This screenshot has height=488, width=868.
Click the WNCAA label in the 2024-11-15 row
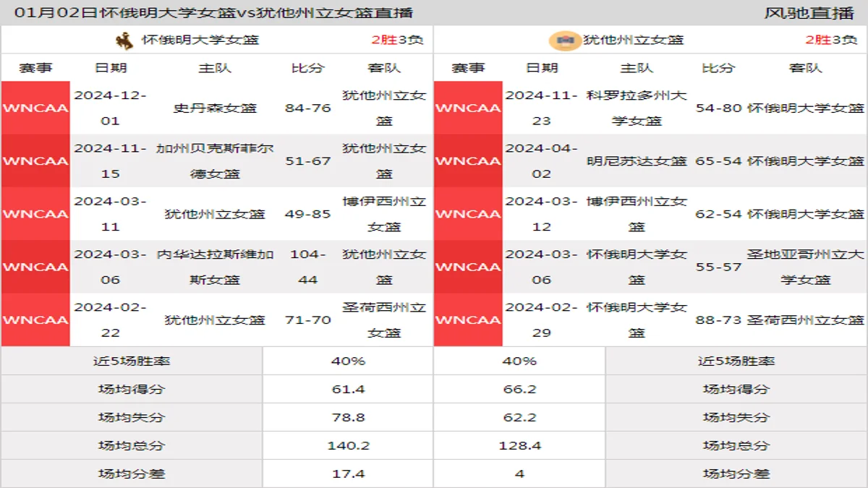coord(35,160)
